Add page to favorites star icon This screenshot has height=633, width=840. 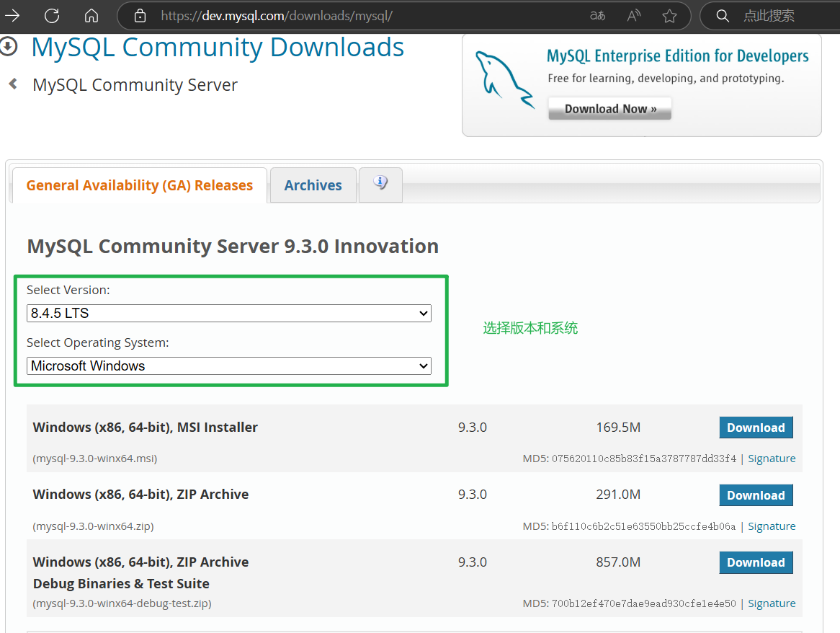(x=669, y=16)
